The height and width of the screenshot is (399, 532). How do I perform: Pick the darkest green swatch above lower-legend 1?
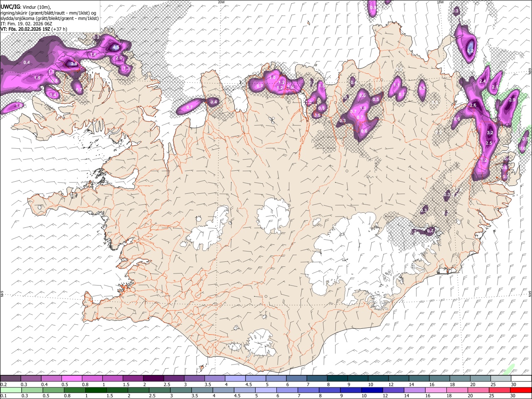coord(96,390)
